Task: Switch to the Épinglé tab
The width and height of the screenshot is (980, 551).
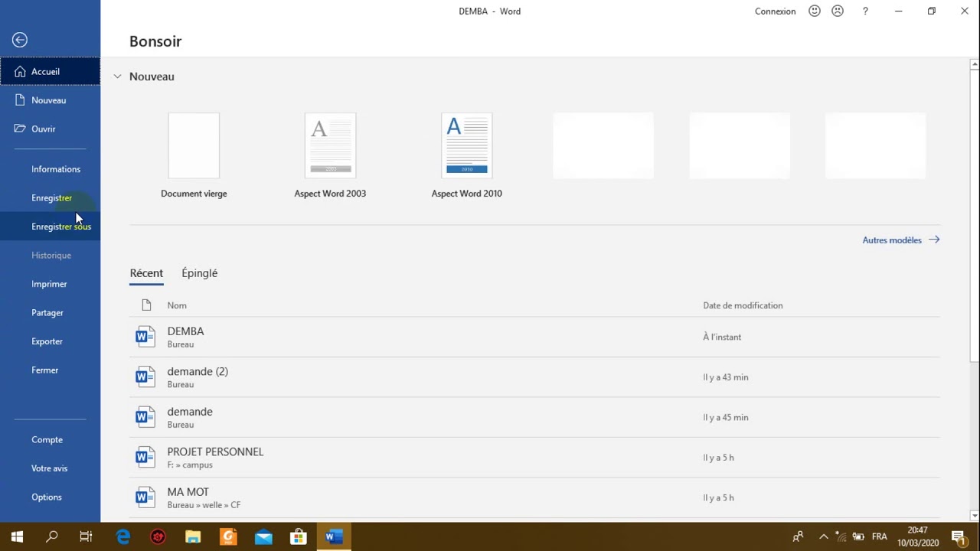Action: pyautogui.click(x=199, y=273)
